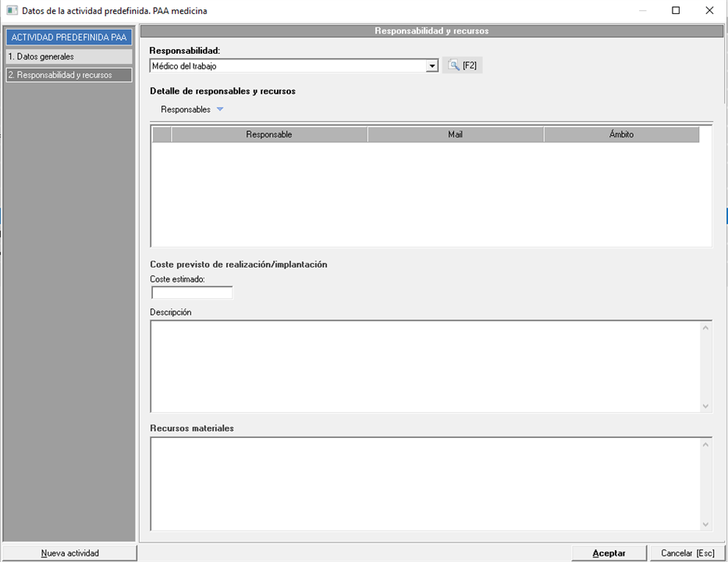This screenshot has width=728, height=562.
Task: Click the ACTIVIDAD PREDEFINIDA PAA header
Action: 68,37
